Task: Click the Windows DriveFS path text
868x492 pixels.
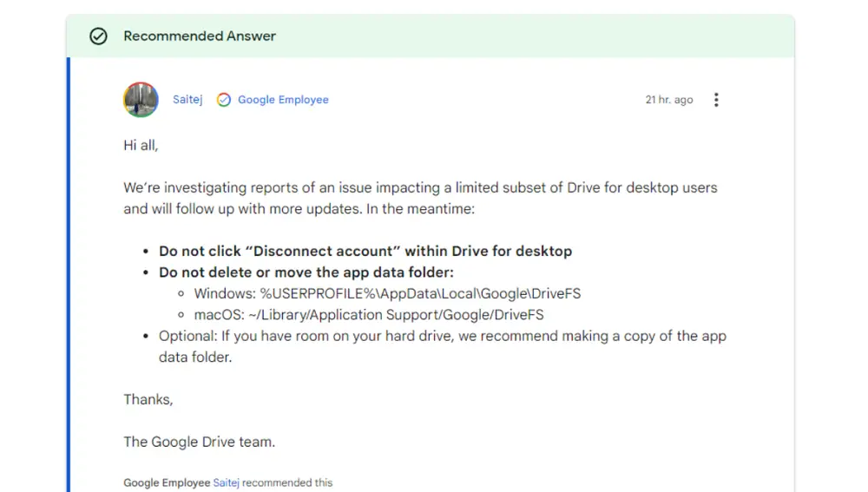Action: point(387,293)
